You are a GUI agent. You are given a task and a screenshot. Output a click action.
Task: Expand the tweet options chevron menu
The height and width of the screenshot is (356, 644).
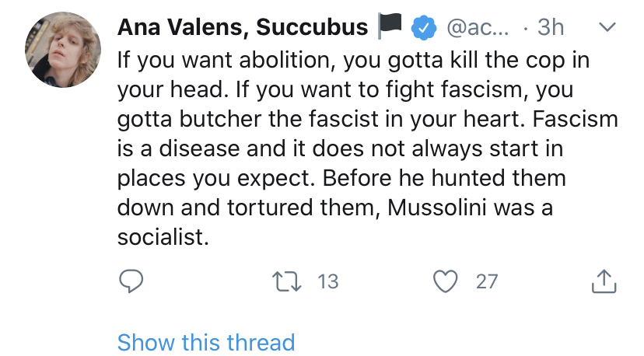pyautogui.click(x=605, y=27)
